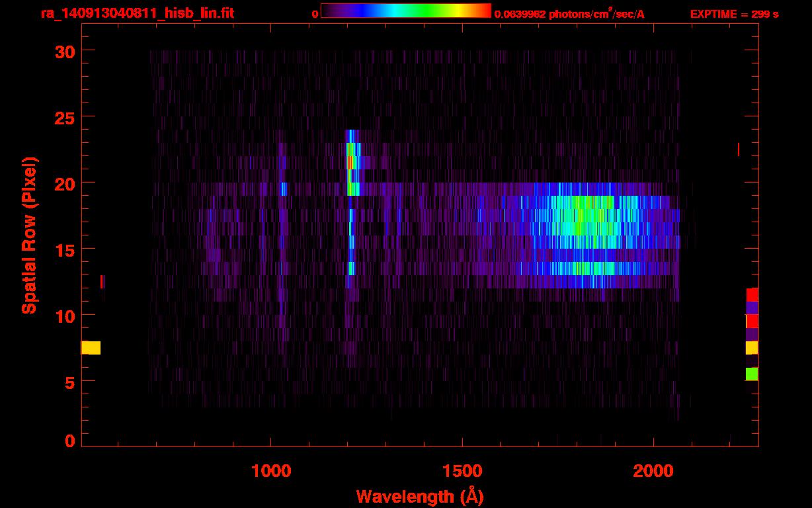Click the rainbow color scale bar
The height and width of the screenshot is (508, 812).
tap(406, 11)
